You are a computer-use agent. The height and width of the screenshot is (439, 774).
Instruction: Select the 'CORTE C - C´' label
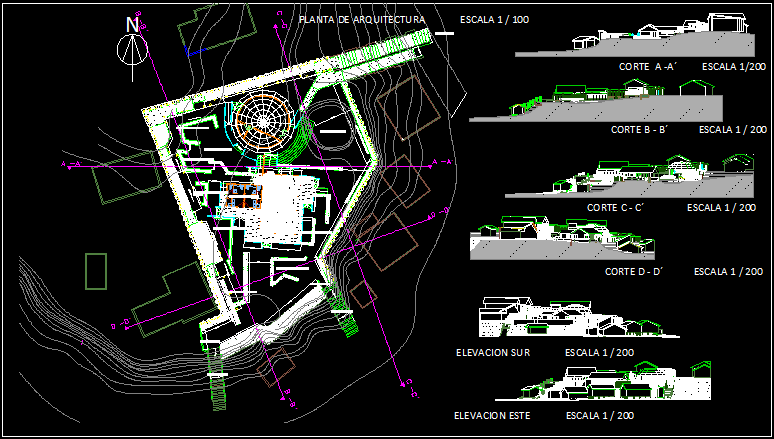pos(616,208)
